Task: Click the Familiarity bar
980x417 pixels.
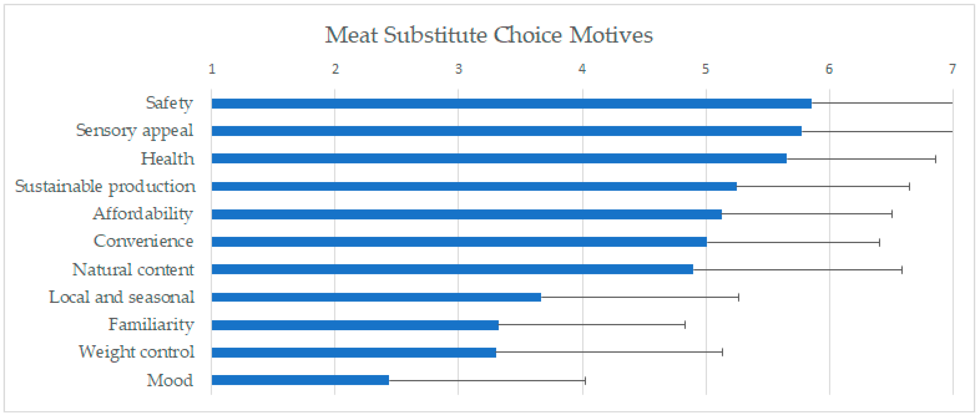Action: [355, 325]
